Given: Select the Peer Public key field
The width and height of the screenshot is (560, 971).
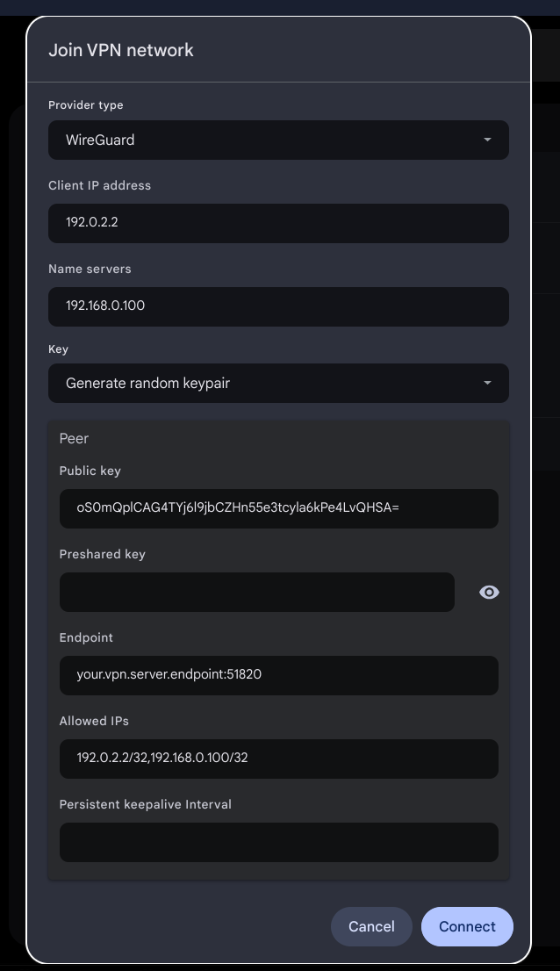Looking at the screenshot, I should 278,508.
